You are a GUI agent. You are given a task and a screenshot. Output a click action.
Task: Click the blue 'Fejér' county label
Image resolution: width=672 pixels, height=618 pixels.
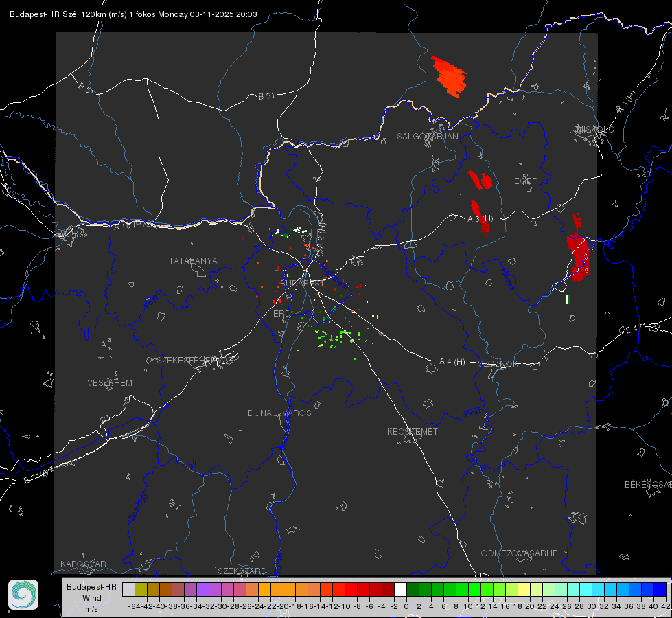pyautogui.click(x=154, y=300)
